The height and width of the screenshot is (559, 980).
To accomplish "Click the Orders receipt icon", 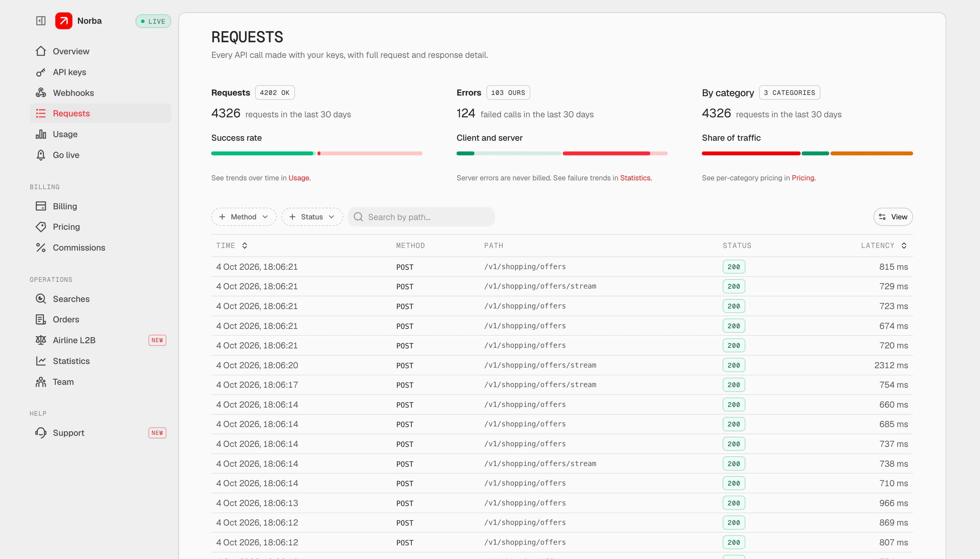I will [x=41, y=319].
